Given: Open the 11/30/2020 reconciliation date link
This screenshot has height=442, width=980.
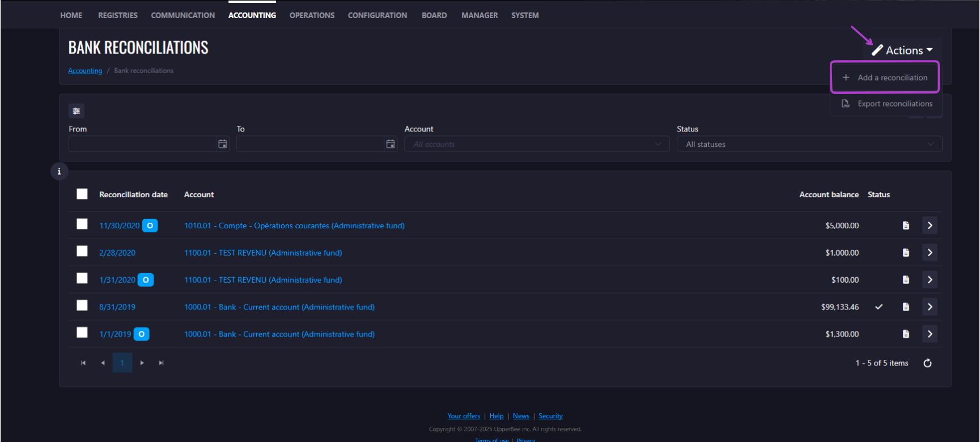Looking at the screenshot, I should click(120, 226).
